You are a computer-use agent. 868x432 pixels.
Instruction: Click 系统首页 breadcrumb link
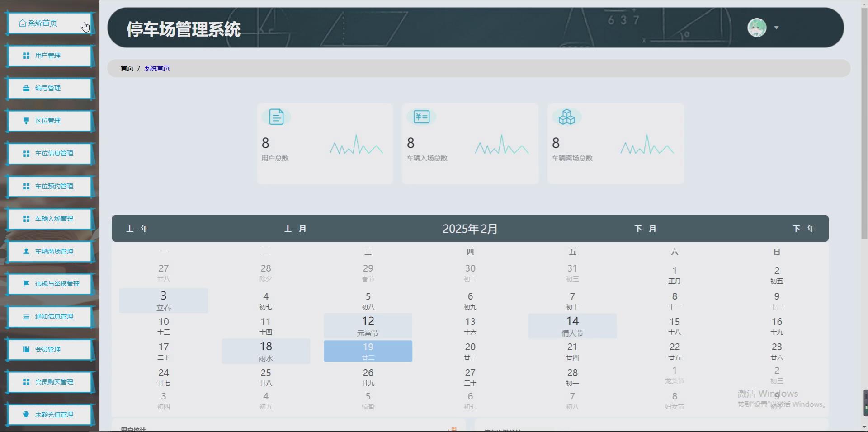[x=157, y=68]
